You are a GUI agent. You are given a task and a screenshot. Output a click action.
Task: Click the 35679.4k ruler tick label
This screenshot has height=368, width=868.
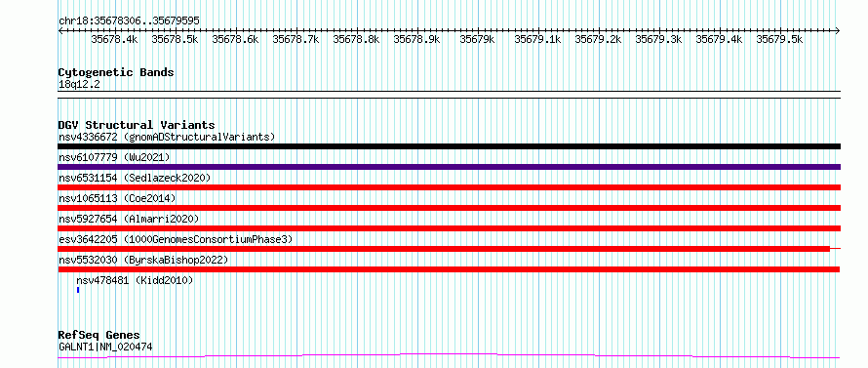719,39
